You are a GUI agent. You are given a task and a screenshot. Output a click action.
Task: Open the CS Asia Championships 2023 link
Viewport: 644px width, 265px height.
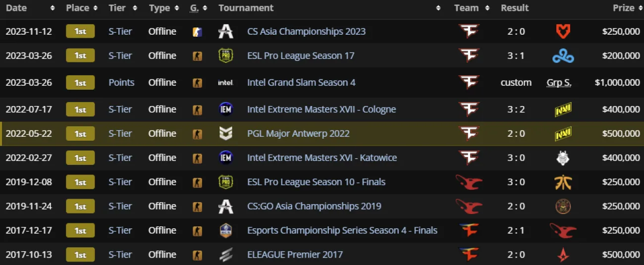pos(306,32)
